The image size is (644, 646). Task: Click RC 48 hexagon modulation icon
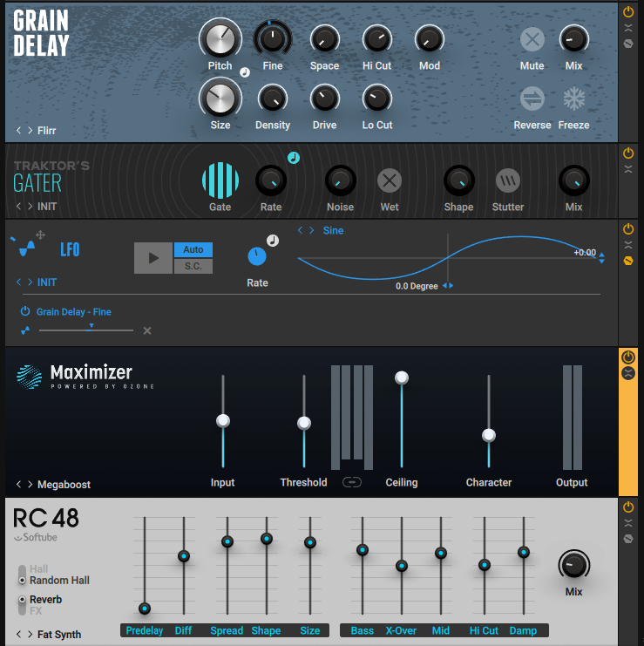pos(628,539)
